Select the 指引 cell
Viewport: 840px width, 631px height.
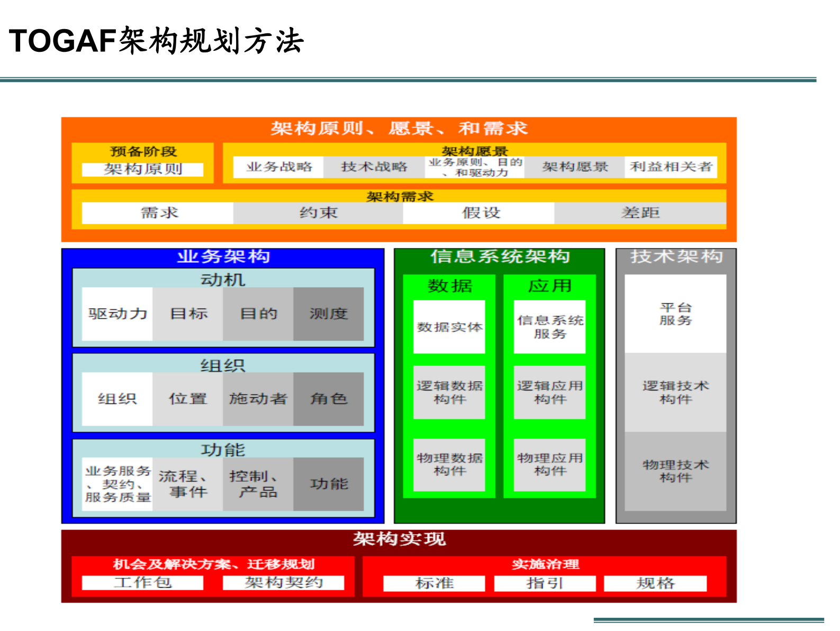click(x=545, y=583)
